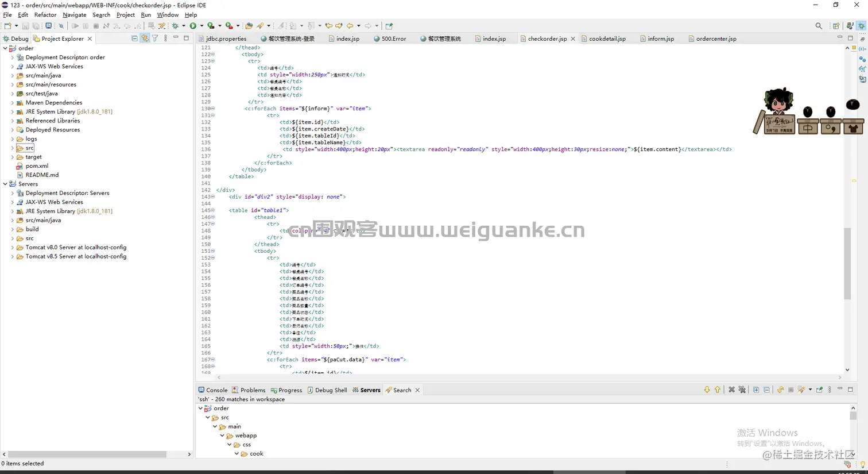Toggle Link with Editor in Project Explorer

coord(145,38)
